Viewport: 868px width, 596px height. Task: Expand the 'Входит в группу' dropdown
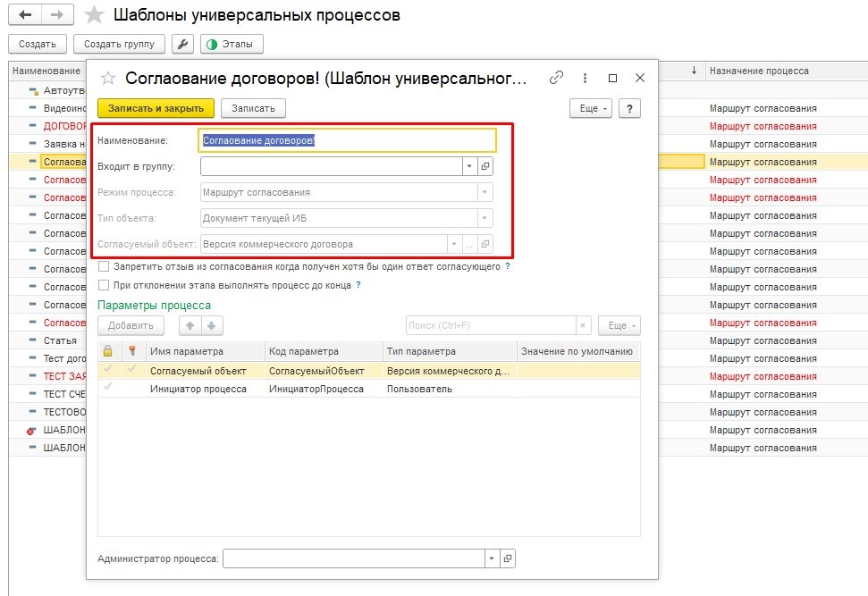(469, 166)
